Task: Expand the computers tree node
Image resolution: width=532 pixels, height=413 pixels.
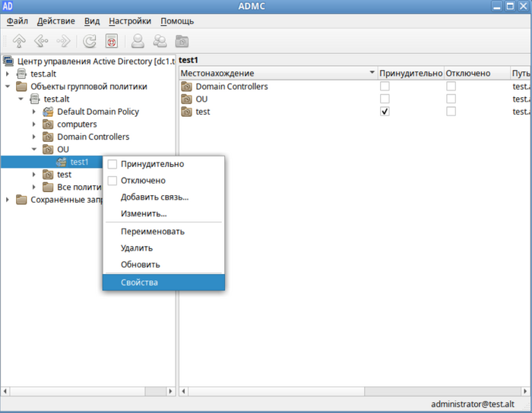Action: pos(34,125)
